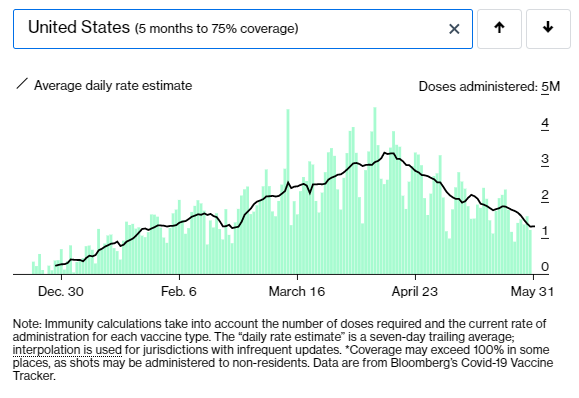The image size is (579, 398).
Task: Focus the United States country input field
Action: click(x=243, y=29)
